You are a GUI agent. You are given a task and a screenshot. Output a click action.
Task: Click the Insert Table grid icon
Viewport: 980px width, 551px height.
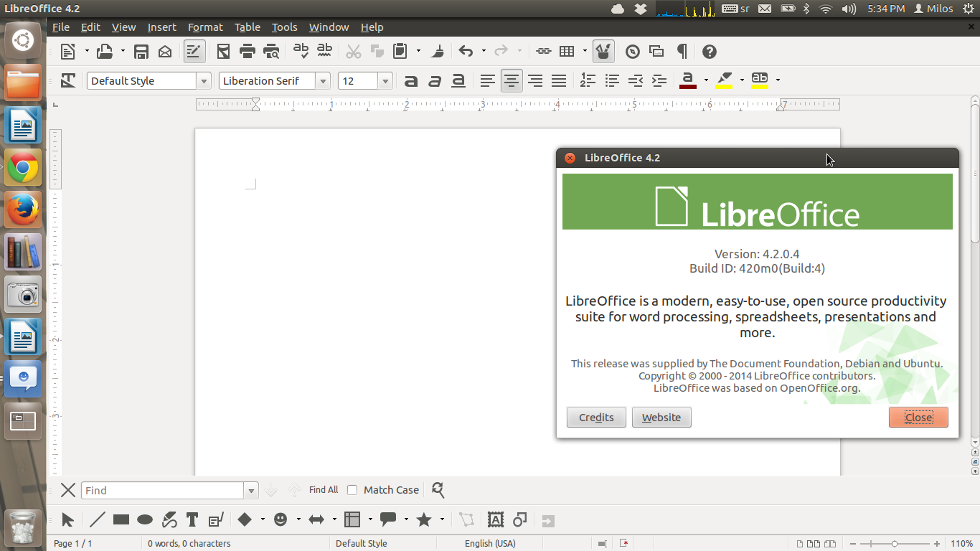tap(567, 51)
